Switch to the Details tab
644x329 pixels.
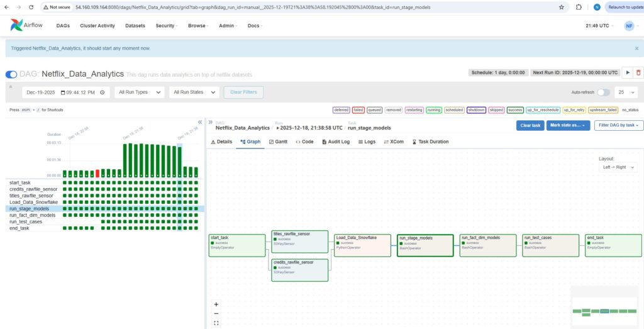tap(222, 142)
